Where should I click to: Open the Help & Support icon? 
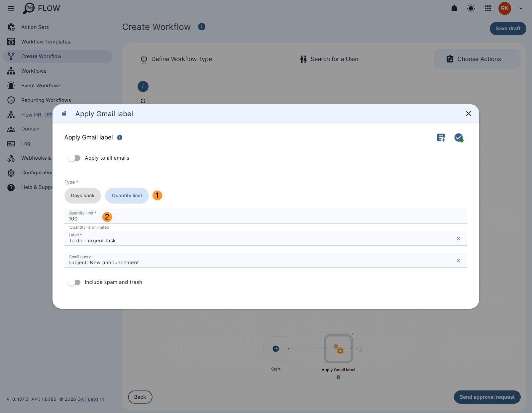11,187
